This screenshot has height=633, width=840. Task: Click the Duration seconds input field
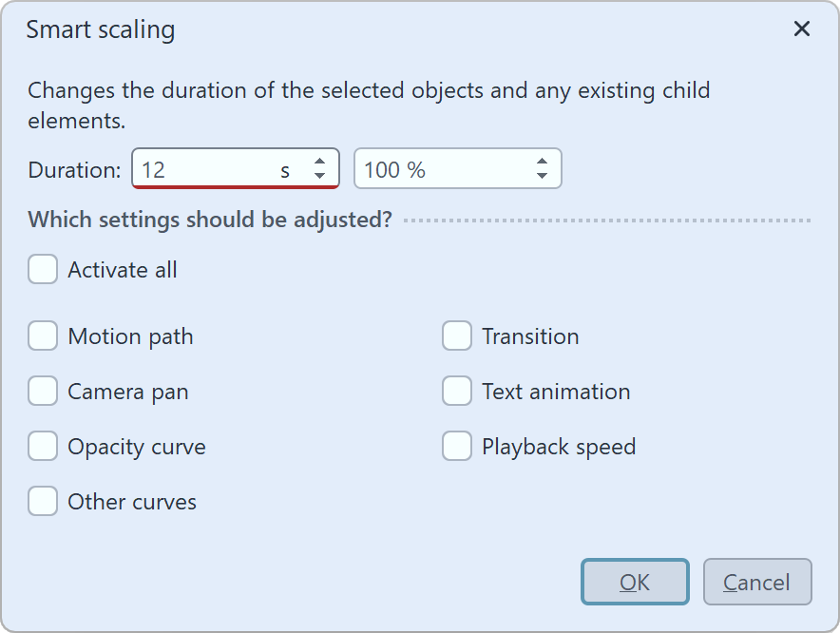point(204,170)
